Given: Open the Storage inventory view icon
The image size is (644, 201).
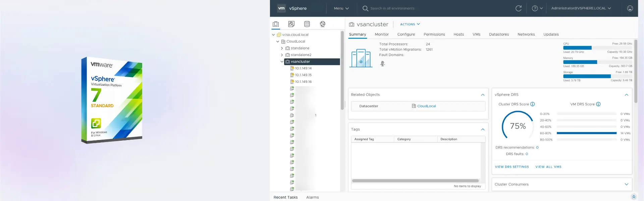Looking at the screenshot, I should 307,24.
